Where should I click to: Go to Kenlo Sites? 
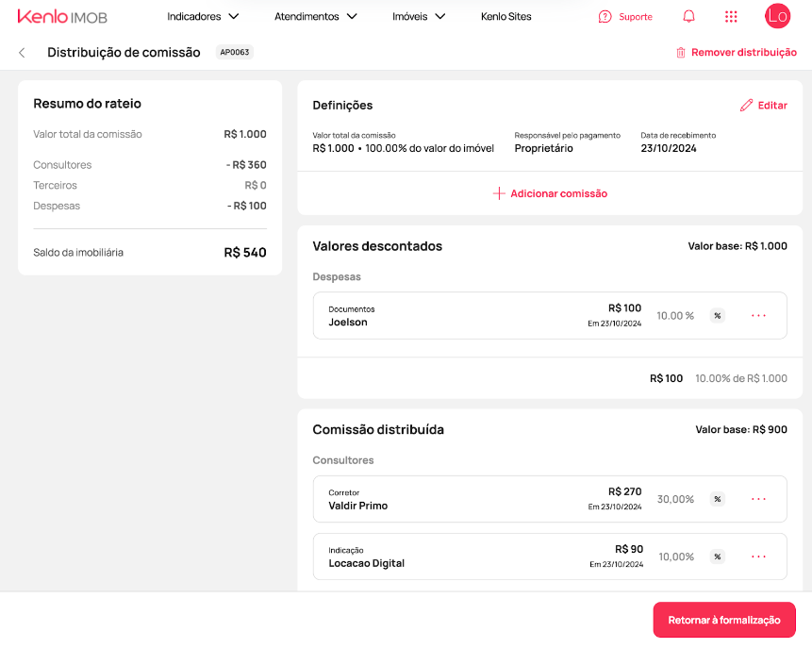point(505,17)
